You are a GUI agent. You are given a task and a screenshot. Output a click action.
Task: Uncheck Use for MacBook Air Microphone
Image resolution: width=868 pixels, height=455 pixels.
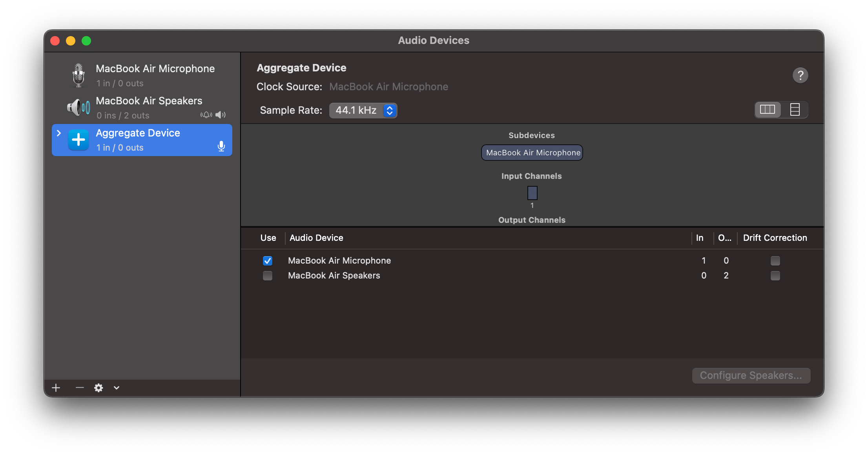tap(267, 260)
